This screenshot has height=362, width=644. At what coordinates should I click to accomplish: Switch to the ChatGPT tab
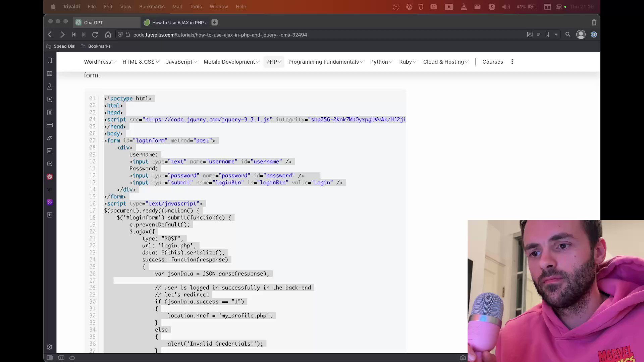tap(107, 22)
